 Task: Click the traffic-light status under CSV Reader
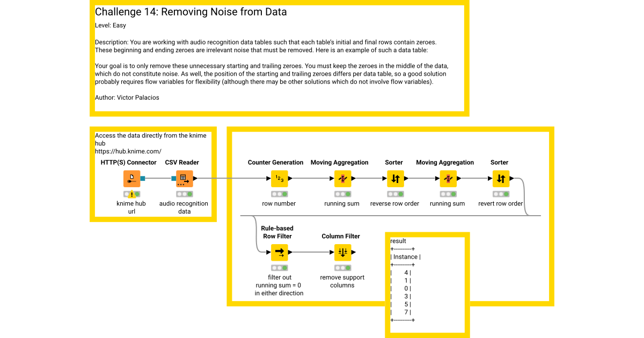click(184, 194)
